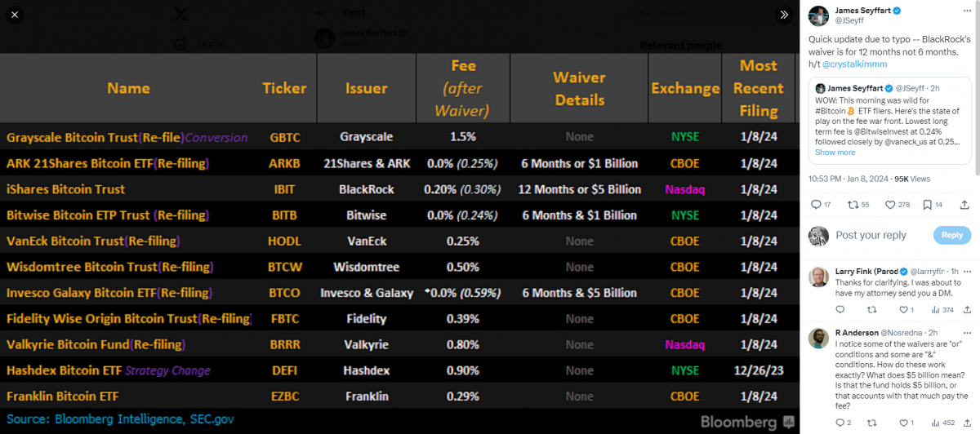Open the @crystalkimmm profile mention

(x=853, y=64)
